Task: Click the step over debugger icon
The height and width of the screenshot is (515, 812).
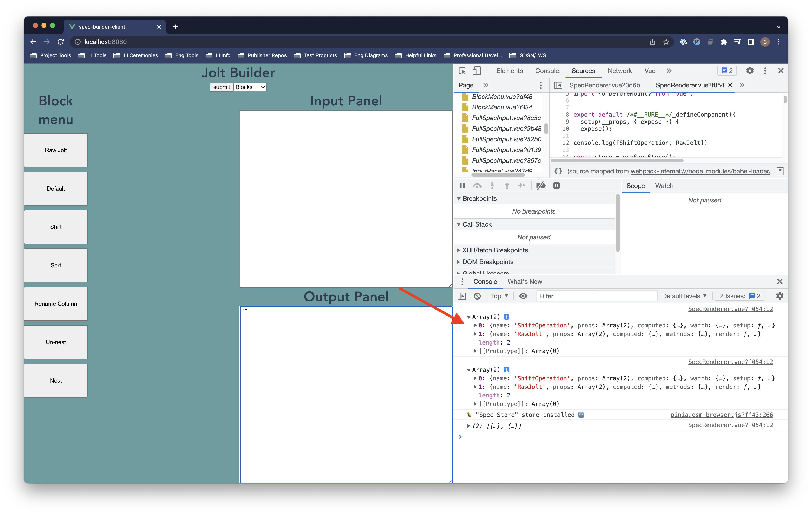Action: [x=477, y=186]
